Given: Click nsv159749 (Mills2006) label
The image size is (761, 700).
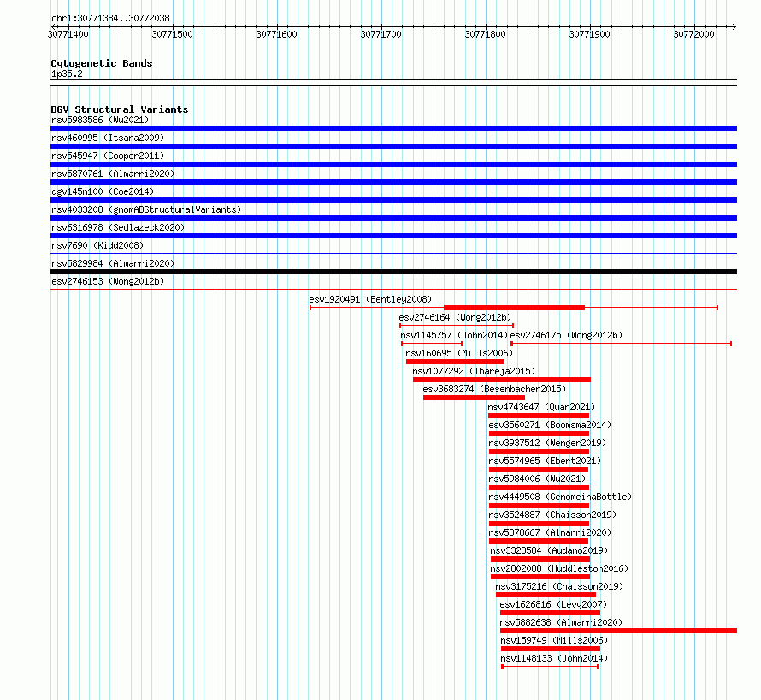Looking at the screenshot, I should point(554,640).
